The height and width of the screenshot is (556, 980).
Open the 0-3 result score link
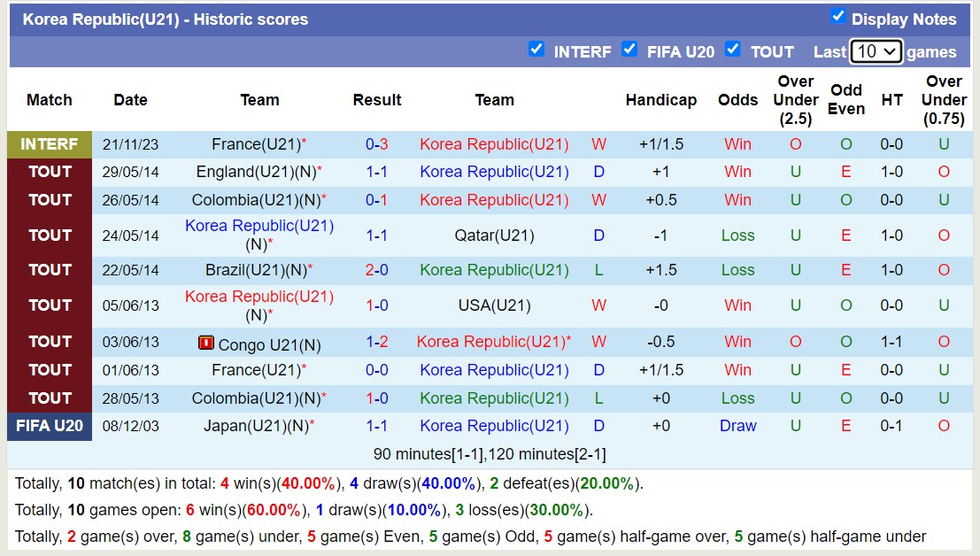377,144
